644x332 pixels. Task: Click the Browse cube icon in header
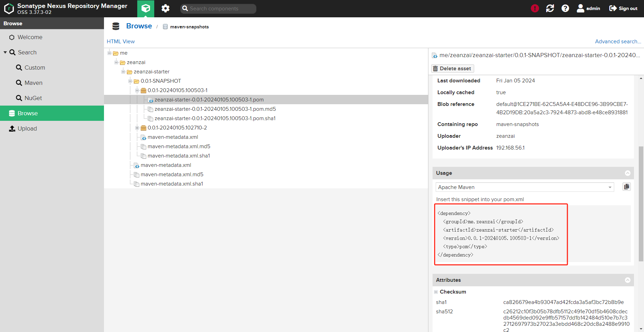pyautogui.click(x=146, y=8)
